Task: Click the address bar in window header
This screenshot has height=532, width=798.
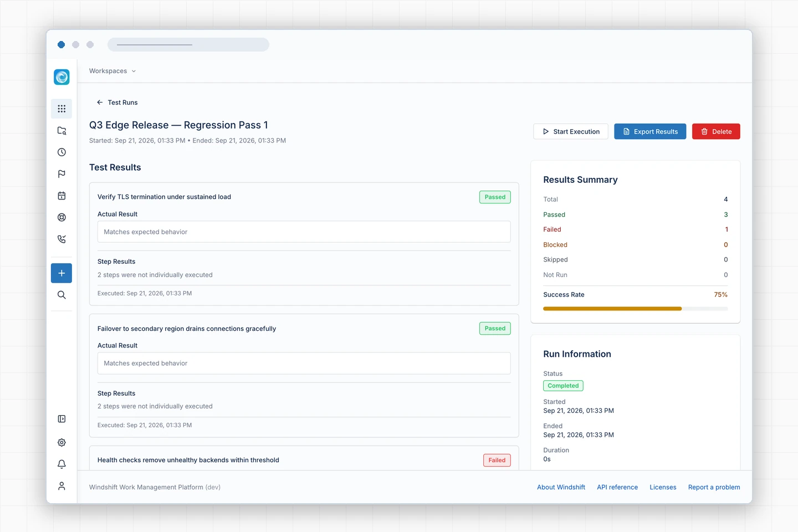Action: (188, 44)
